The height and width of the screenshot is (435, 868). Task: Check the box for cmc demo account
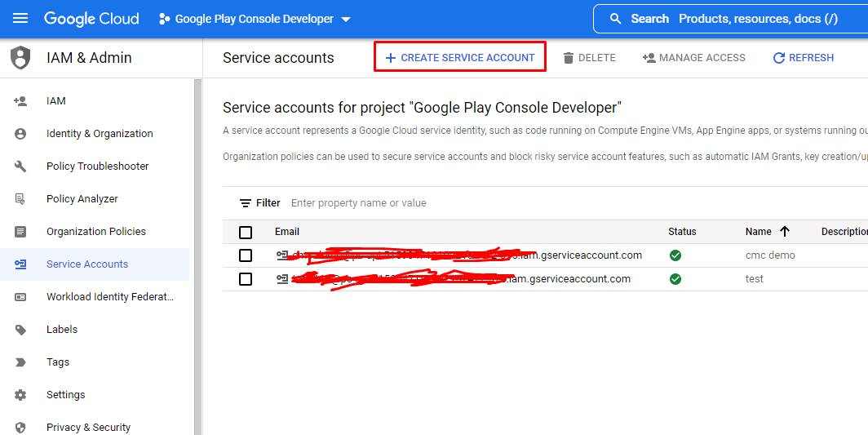click(246, 255)
